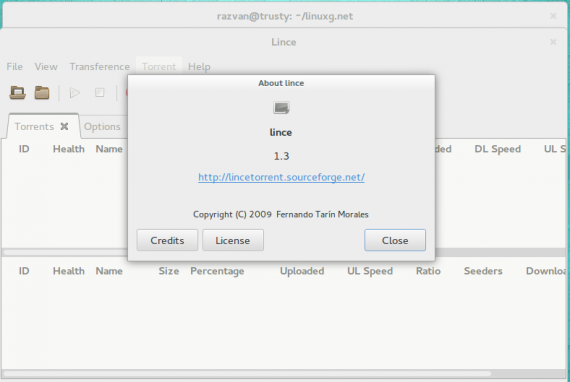Click the open torrent file toolbar icon
Image resolution: width=570 pixels, height=382 pixels.
point(17,93)
